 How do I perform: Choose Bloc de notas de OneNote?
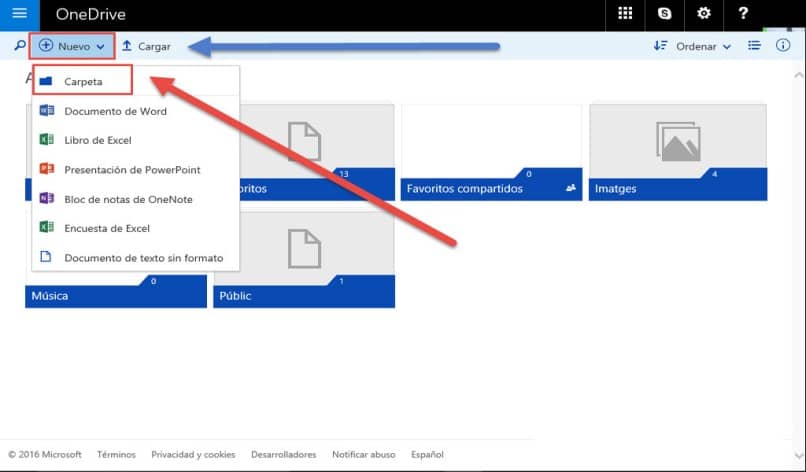coord(136,199)
